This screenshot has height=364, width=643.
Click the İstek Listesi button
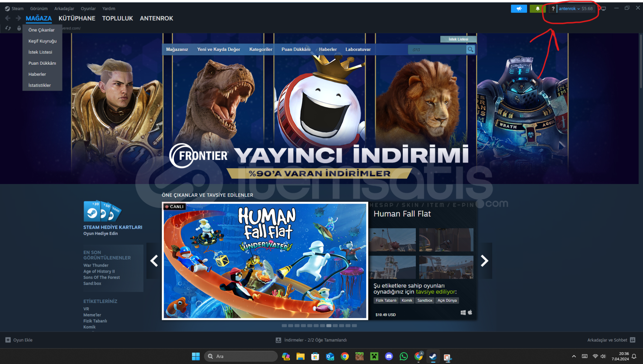(458, 39)
